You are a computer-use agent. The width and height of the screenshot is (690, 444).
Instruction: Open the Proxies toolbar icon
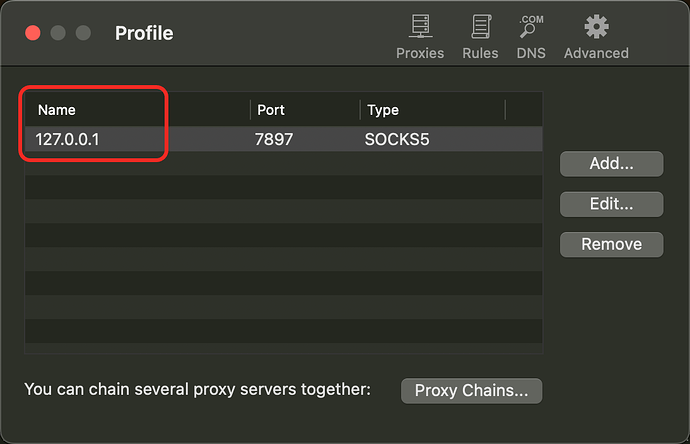pyautogui.click(x=420, y=37)
